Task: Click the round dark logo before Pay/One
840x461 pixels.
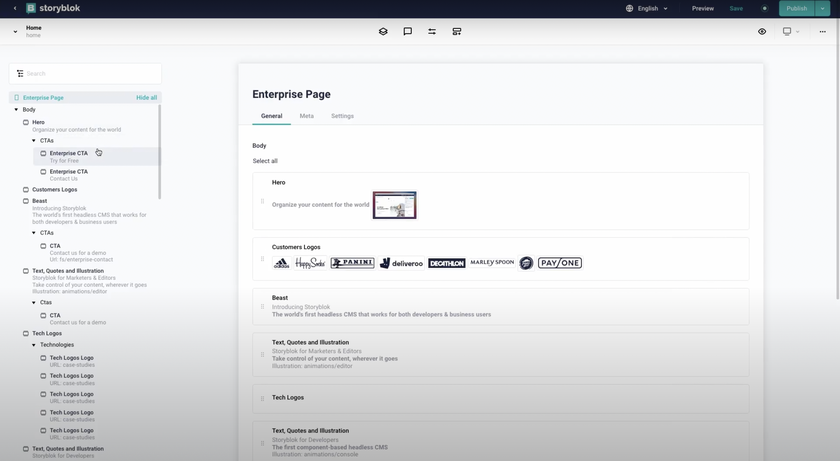Action: pos(526,263)
